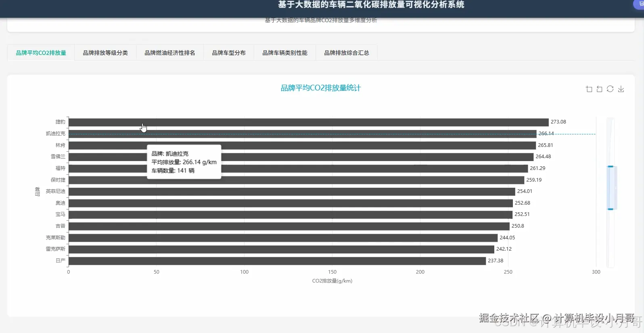Click the 林肯 bar in the chart

click(302, 145)
